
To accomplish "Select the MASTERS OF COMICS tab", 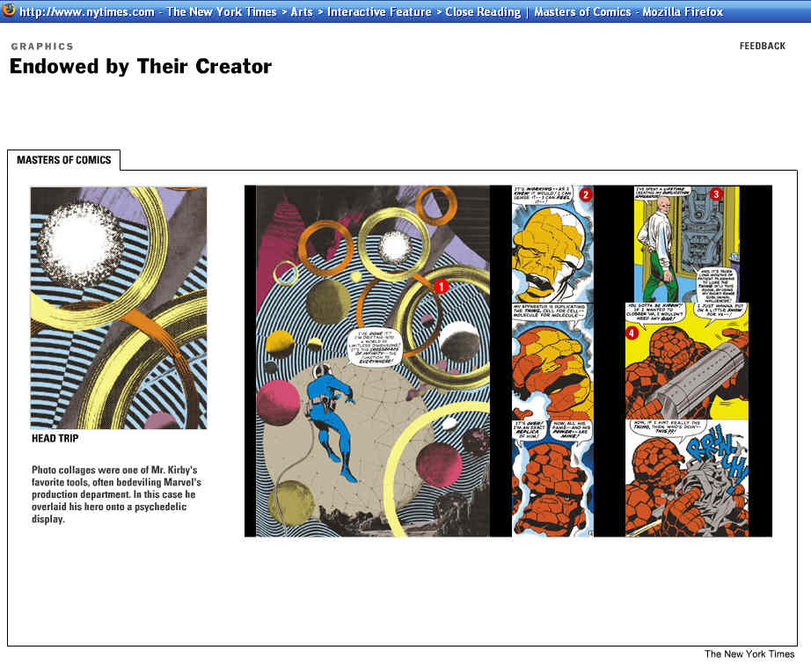I will click(x=63, y=160).
